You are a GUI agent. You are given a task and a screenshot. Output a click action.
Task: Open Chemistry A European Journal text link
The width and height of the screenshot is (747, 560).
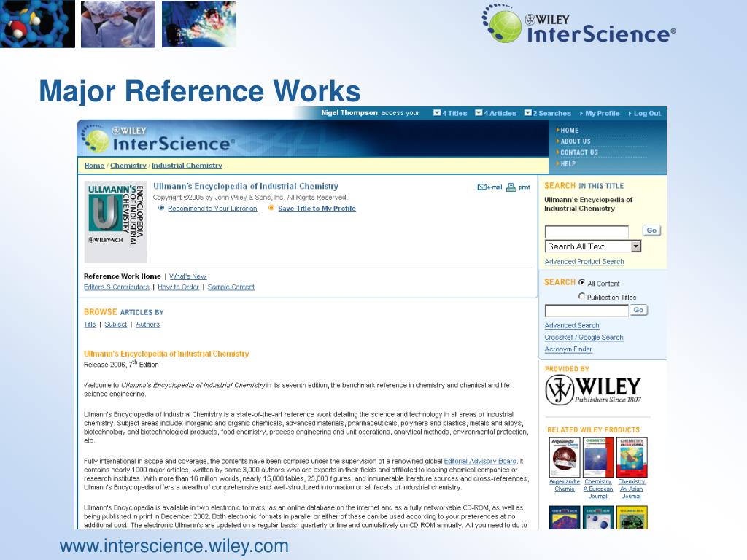(598, 489)
